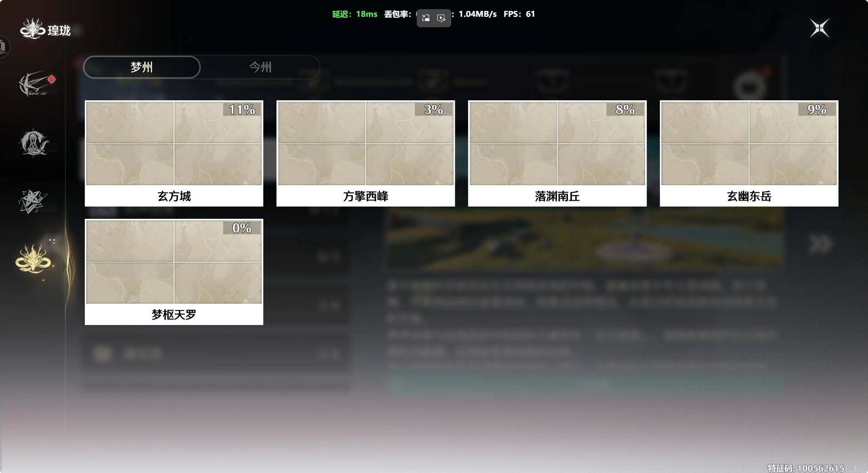
Task: Select the sidebar star burst icon
Action: 33,202
